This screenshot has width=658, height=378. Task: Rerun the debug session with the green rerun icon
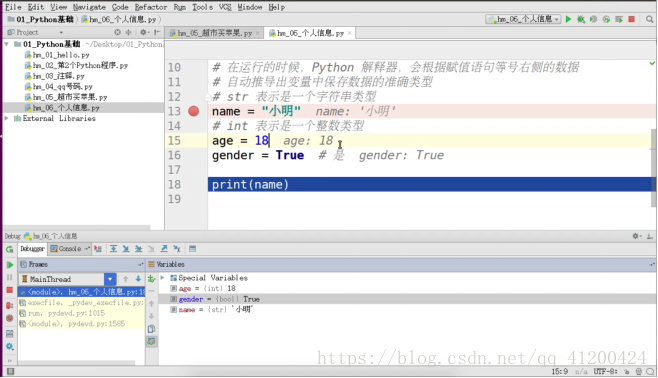[x=9, y=249]
